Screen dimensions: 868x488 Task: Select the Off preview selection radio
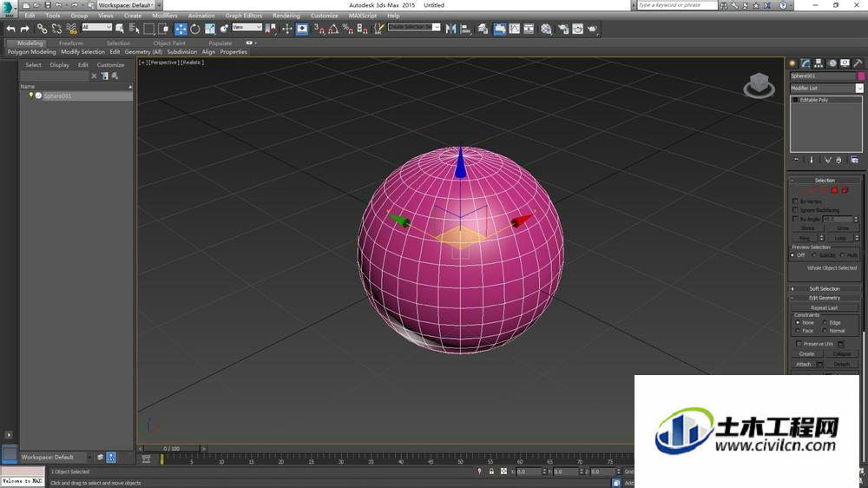tap(792, 255)
